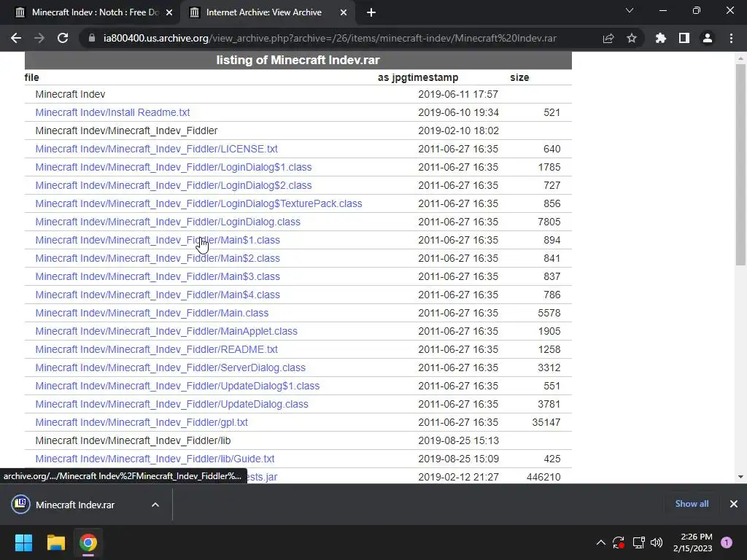
Task: Click the Chrome taskbar icon
Action: tap(88, 542)
